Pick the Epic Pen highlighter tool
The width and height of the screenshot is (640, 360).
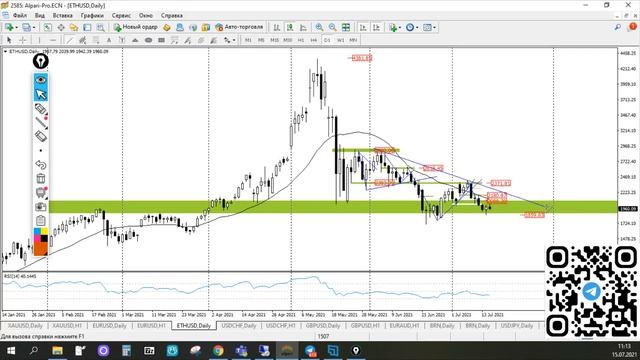pos(40,109)
